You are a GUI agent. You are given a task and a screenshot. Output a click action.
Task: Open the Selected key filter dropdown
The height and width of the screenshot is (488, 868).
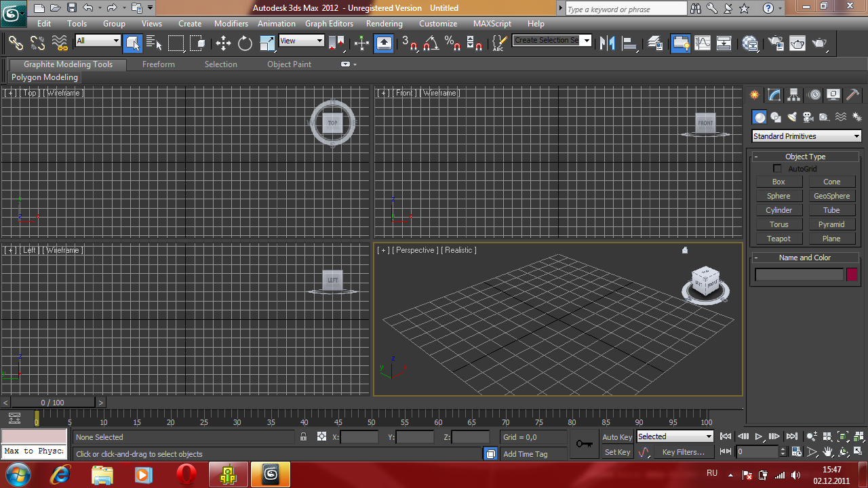point(675,437)
